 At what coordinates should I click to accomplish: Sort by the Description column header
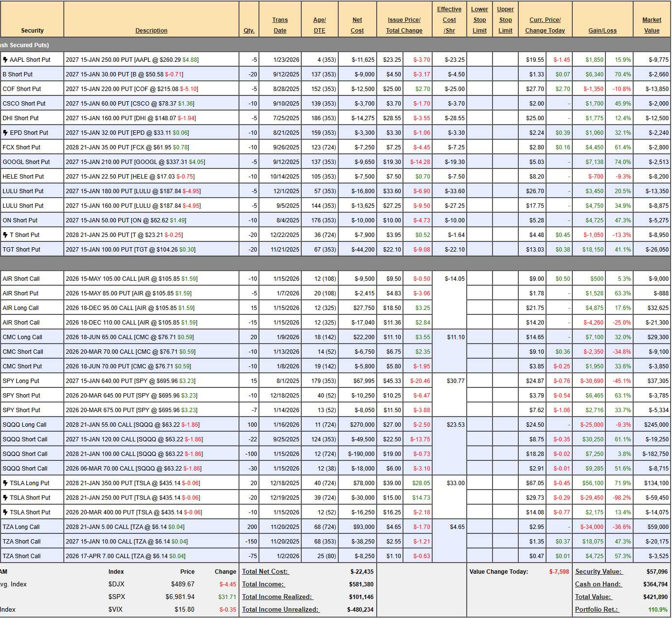coord(151,31)
